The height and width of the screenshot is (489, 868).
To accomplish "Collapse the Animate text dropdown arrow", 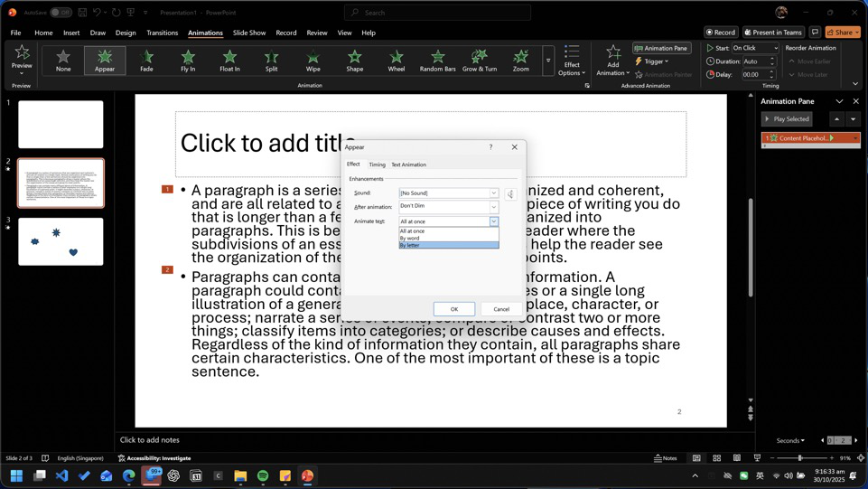I will 494,221.
